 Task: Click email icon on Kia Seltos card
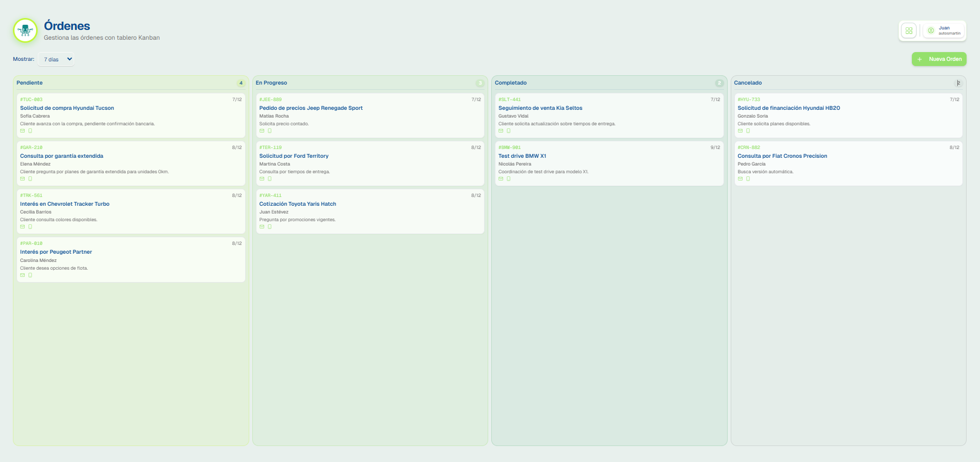pyautogui.click(x=501, y=131)
